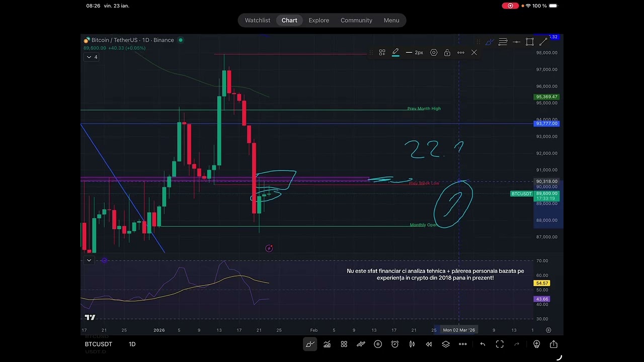Undo the last drawing action
This screenshot has height=362, width=644.
click(x=482, y=344)
